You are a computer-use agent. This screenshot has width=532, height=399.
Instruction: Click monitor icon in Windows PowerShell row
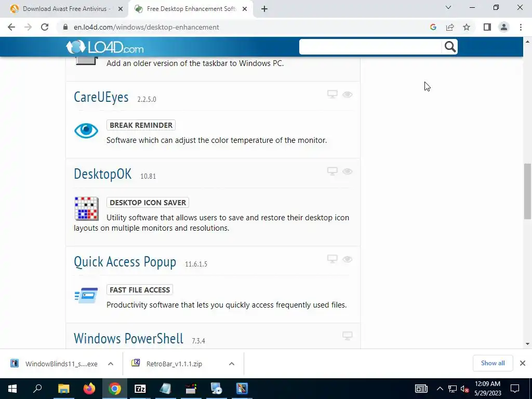pos(347,336)
